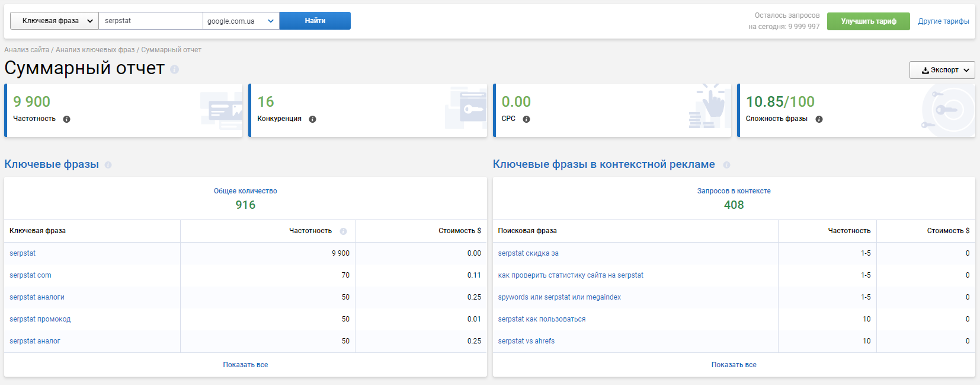Click the search field containing serpstat
Image resolution: width=980 pixels, height=385 pixels.
150,21
